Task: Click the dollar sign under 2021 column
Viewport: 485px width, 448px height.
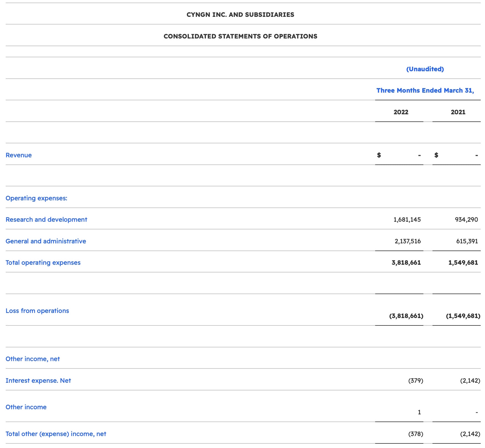Action: point(436,155)
